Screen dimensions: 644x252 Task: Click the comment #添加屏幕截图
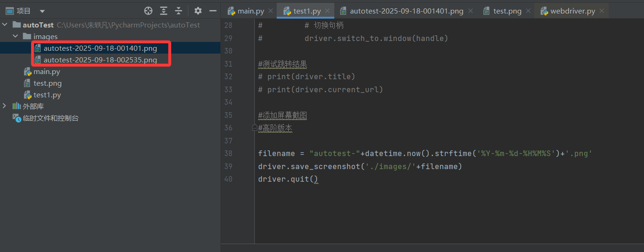283,115
